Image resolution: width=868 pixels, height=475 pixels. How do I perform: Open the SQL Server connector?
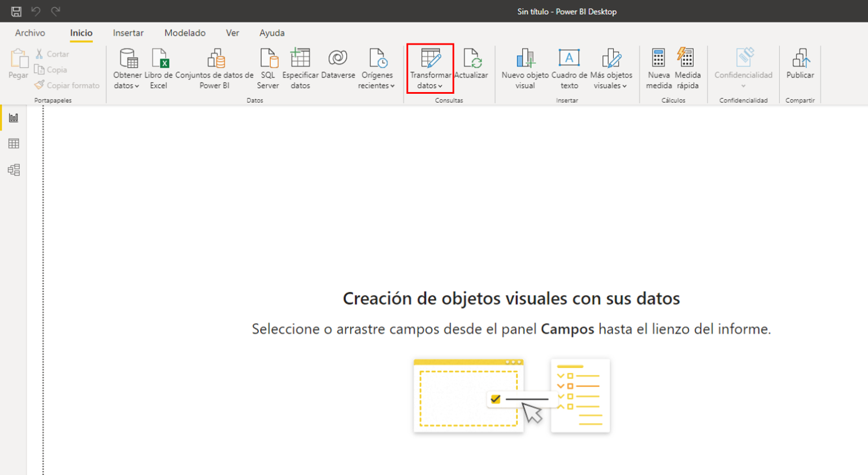(267, 68)
